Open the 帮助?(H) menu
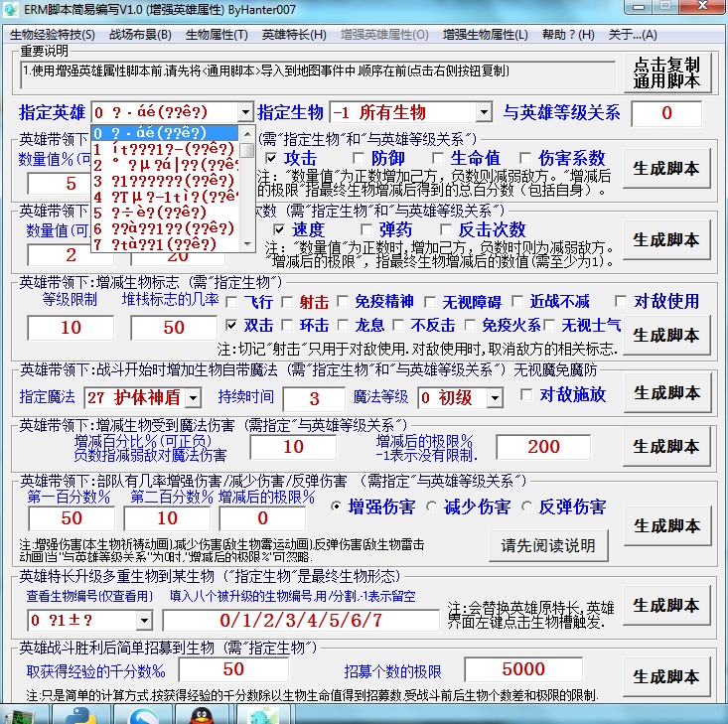Screen dimensions: 728x724 (x=568, y=35)
